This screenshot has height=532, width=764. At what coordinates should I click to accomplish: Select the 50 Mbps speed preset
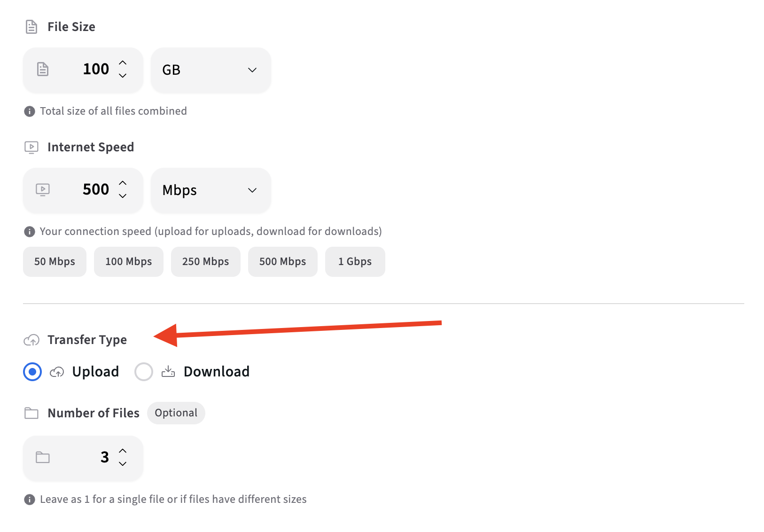point(55,262)
